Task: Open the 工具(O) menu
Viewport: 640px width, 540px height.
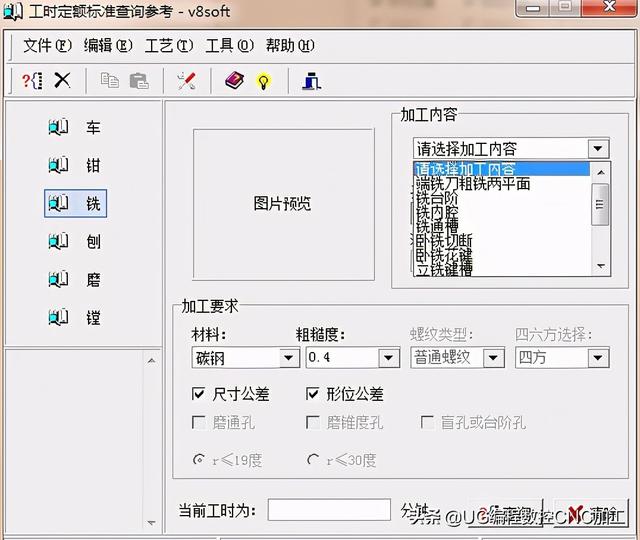Action: click(229, 45)
